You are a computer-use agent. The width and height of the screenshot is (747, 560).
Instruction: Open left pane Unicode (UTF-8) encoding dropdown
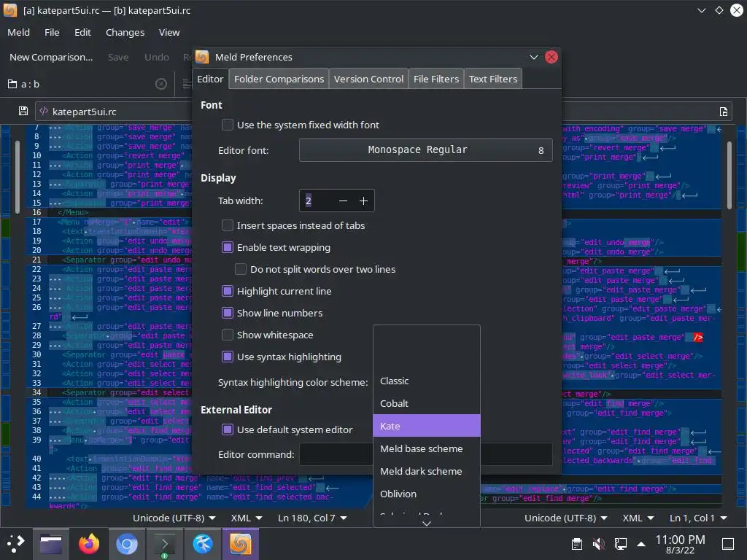point(174,518)
